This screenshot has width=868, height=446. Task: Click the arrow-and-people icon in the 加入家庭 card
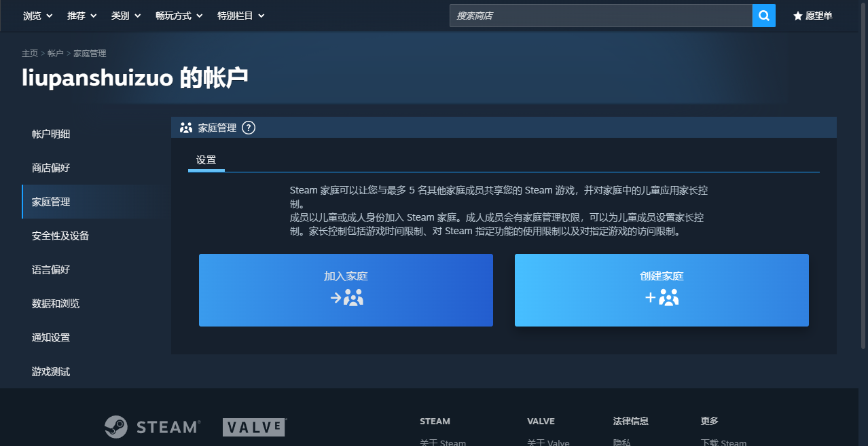(x=346, y=297)
